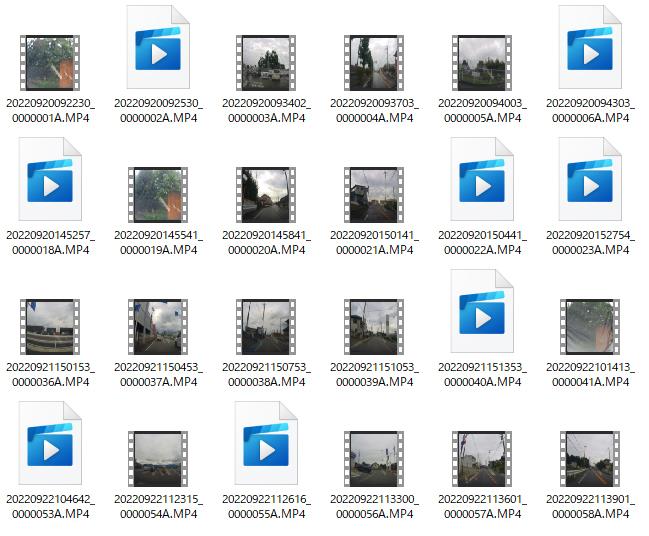This screenshot has width=649, height=536.
Task: Select blue play icon of 0000022A.MP4
Action: pos(482,179)
